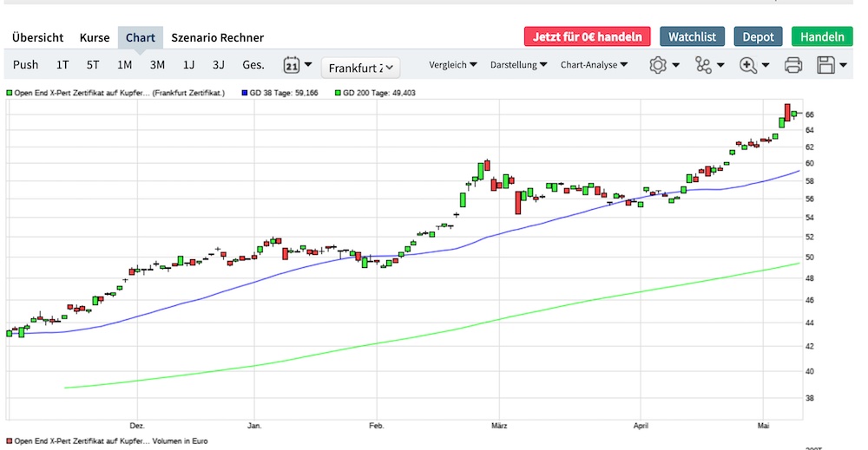
Task: Select the Push time range
Action: (x=25, y=65)
